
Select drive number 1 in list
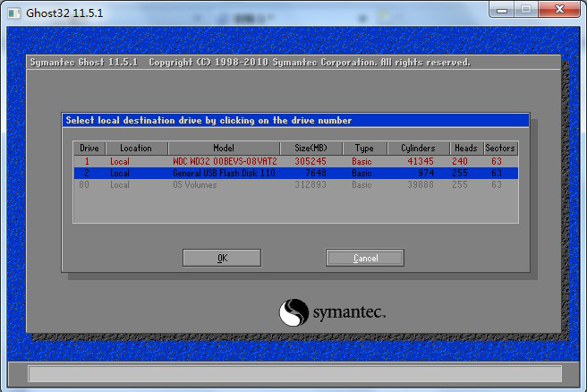click(87, 161)
